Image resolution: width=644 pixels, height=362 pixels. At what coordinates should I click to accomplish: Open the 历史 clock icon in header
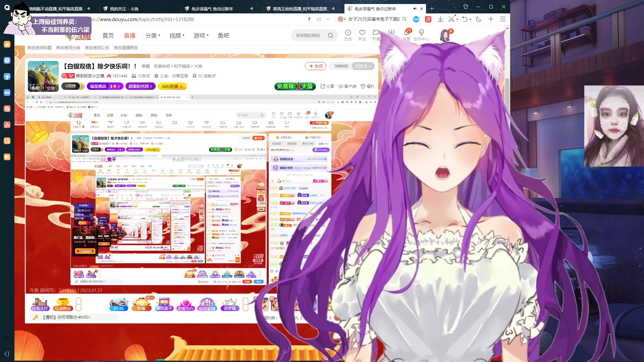point(348,35)
